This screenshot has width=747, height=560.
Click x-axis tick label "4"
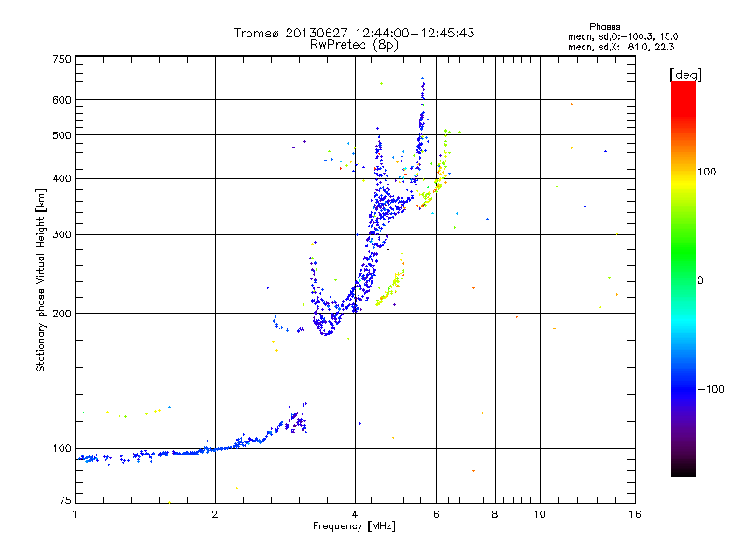pyautogui.click(x=355, y=514)
